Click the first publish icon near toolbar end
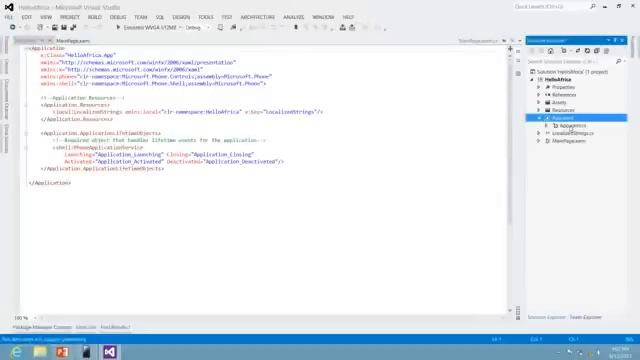 point(342,27)
